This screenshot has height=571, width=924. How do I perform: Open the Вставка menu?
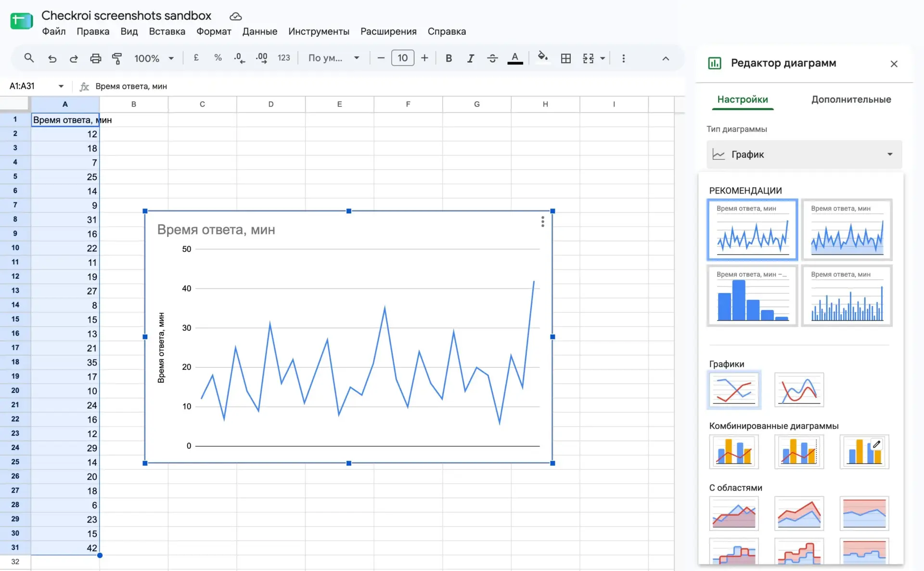(167, 31)
